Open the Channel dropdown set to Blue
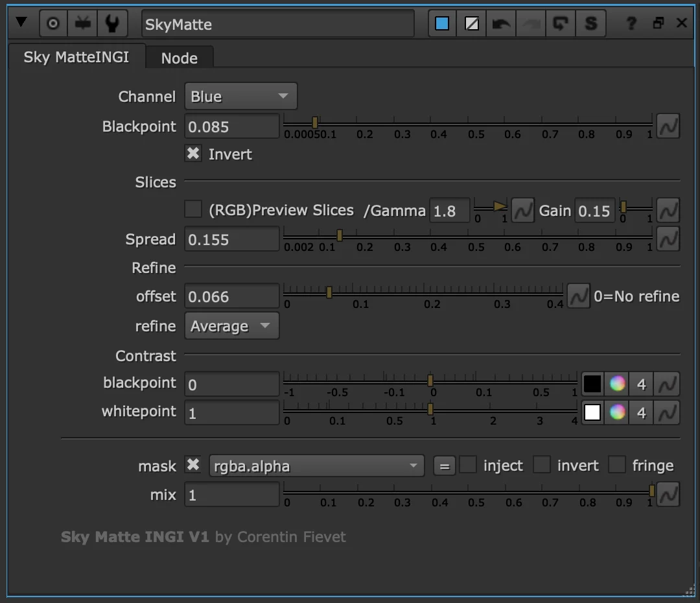700x603 pixels. 240,97
